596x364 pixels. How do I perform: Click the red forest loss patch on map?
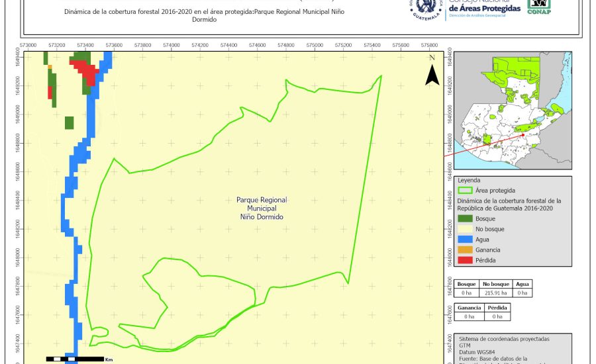pyautogui.click(x=85, y=68)
